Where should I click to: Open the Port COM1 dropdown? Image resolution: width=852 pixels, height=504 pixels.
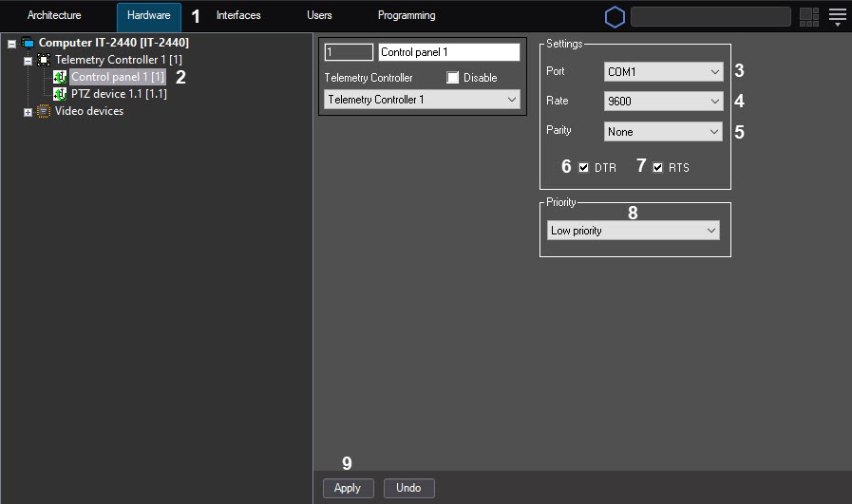663,72
